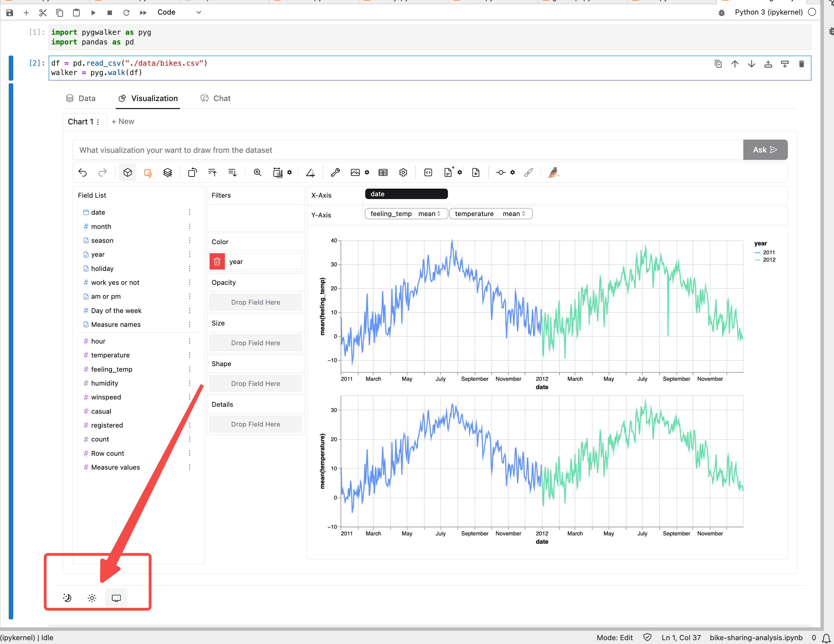The height and width of the screenshot is (644, 834).
Task: Select the count field in Field List
Action: tap(100, 439)
